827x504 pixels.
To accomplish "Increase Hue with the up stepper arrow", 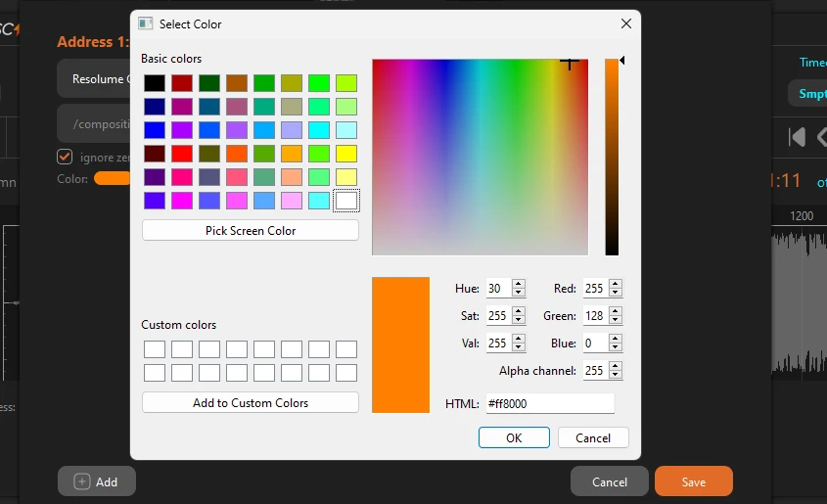I will click(519, 284).
